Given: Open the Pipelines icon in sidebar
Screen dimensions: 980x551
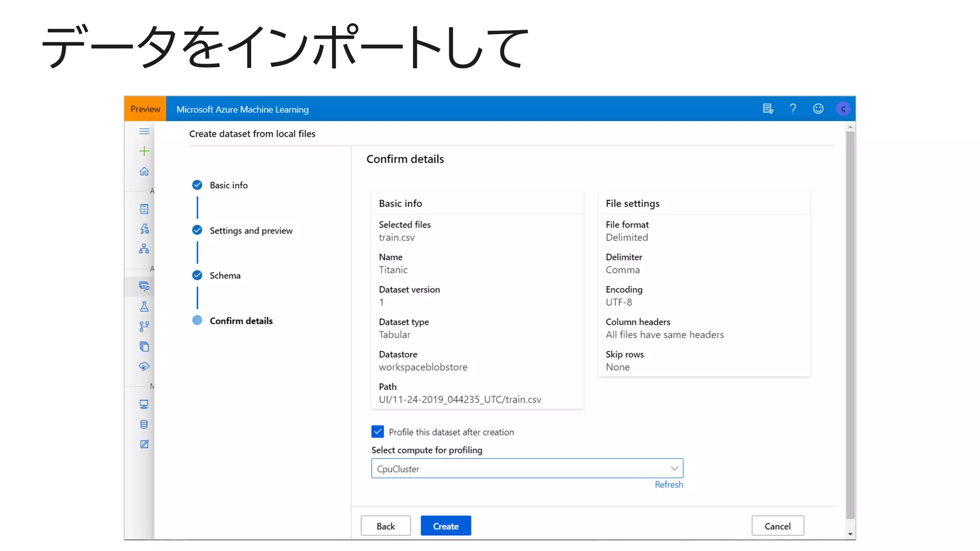Looking at the screenshot, I should click(144, 326).
